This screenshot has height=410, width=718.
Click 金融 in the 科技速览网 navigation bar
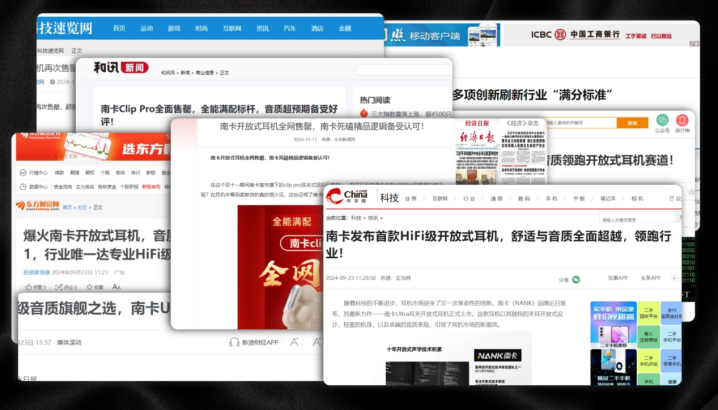[x=345, y=28]
